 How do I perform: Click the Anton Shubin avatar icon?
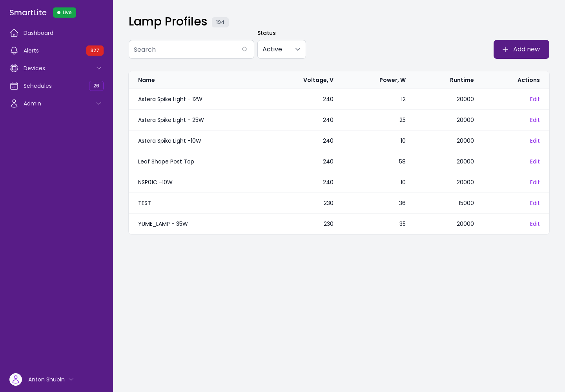tap(16, 379)
